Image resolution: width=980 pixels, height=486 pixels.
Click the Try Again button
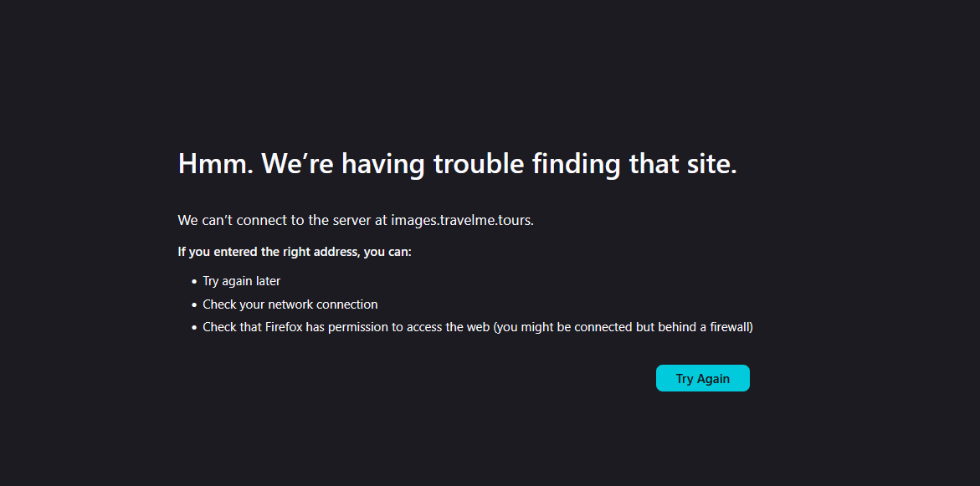tap(702, 378)
